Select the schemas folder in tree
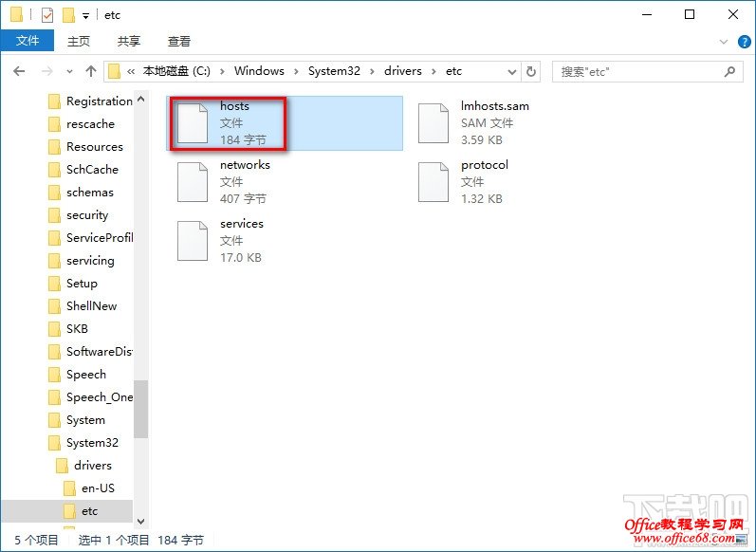The width and height of the screenshot is (756, 552). (81, 193)
